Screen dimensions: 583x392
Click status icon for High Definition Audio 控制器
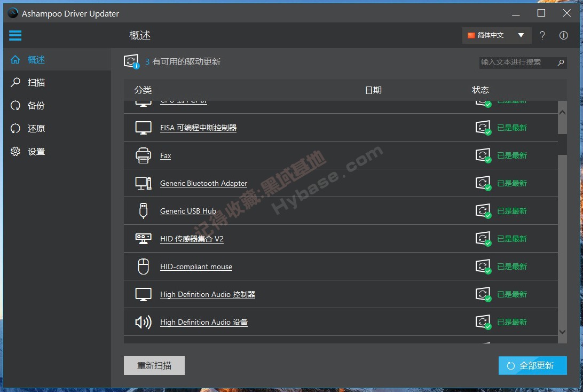pyautogui.click(x=483, y=294)
